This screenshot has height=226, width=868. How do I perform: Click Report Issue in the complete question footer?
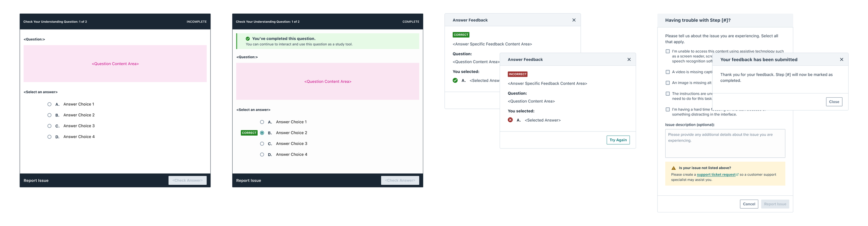point(249,180)
